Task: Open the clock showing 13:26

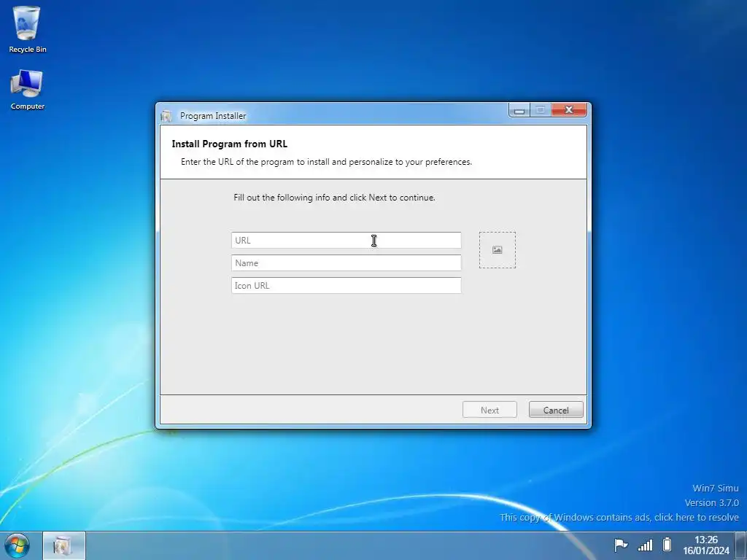Action: 705,545
